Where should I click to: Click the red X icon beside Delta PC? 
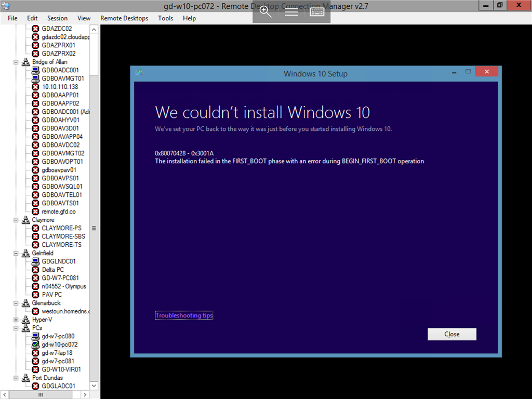point(35,270)
